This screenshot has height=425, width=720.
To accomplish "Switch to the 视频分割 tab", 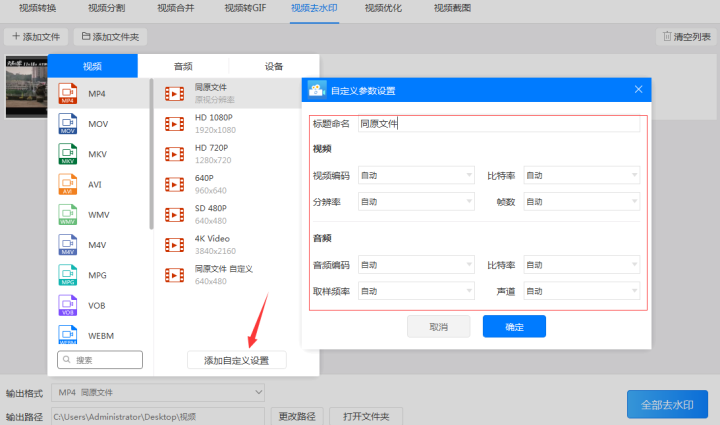I will pyautogui.click(x=107, y=8).
